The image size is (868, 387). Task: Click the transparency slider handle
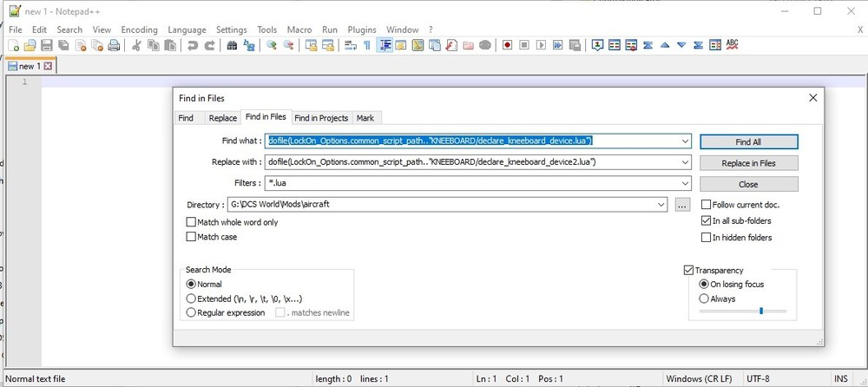(x=761, y=312)
